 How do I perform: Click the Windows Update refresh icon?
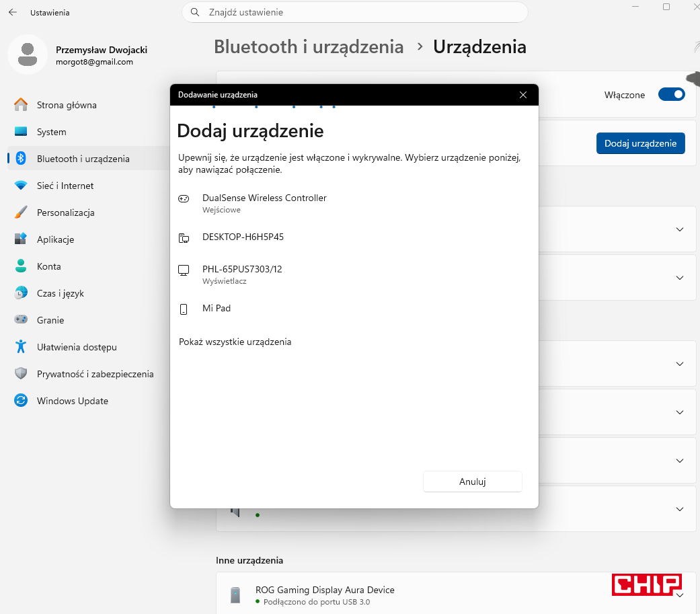tap(21, 400)
